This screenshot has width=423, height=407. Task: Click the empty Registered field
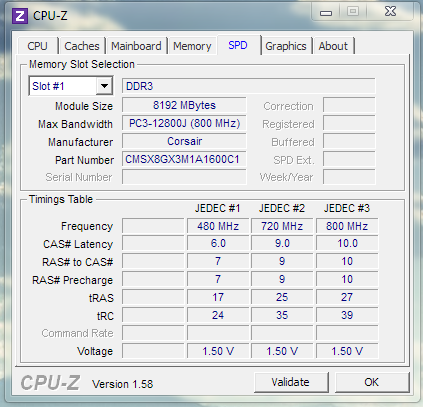[349, 123]
